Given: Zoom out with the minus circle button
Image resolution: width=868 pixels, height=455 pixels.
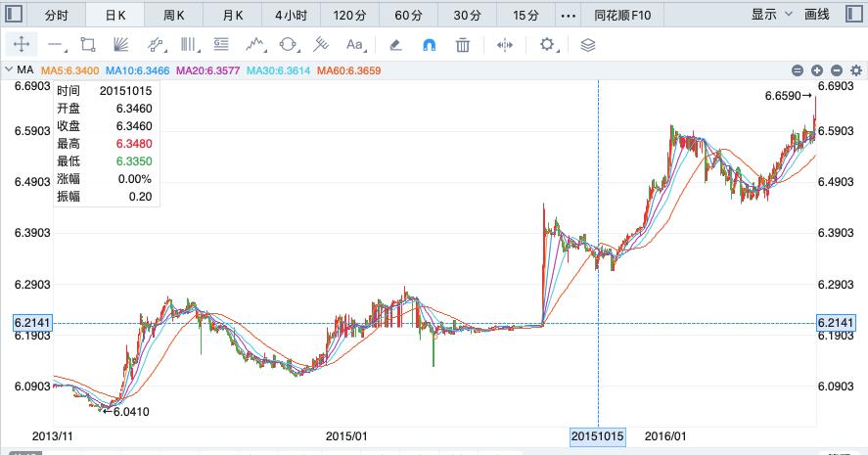Looking at the screenshot, I should point(837,70).
